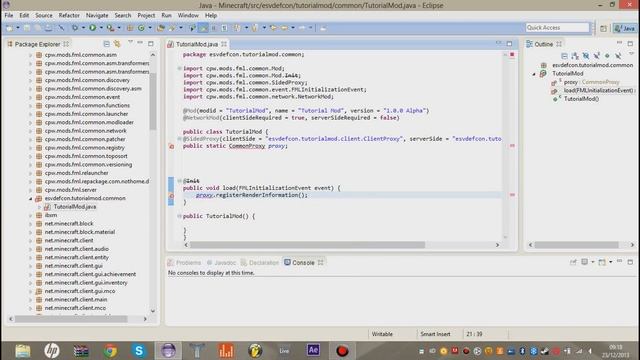Open the File menu
The image size is (640, 360).
point(9,16)
